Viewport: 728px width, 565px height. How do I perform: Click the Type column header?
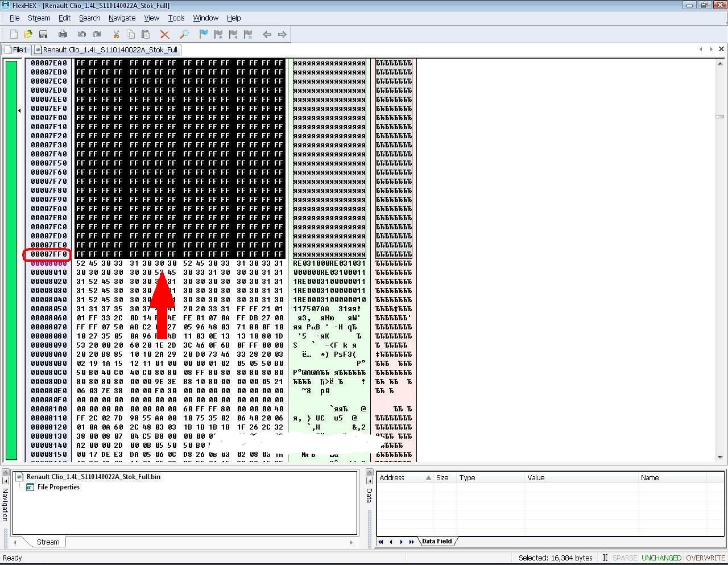tap(491, 477)
